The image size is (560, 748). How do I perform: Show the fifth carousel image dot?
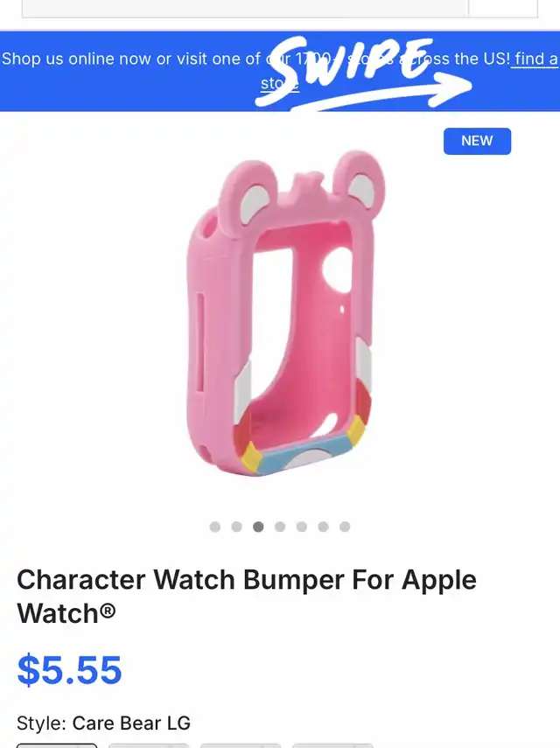302,527
